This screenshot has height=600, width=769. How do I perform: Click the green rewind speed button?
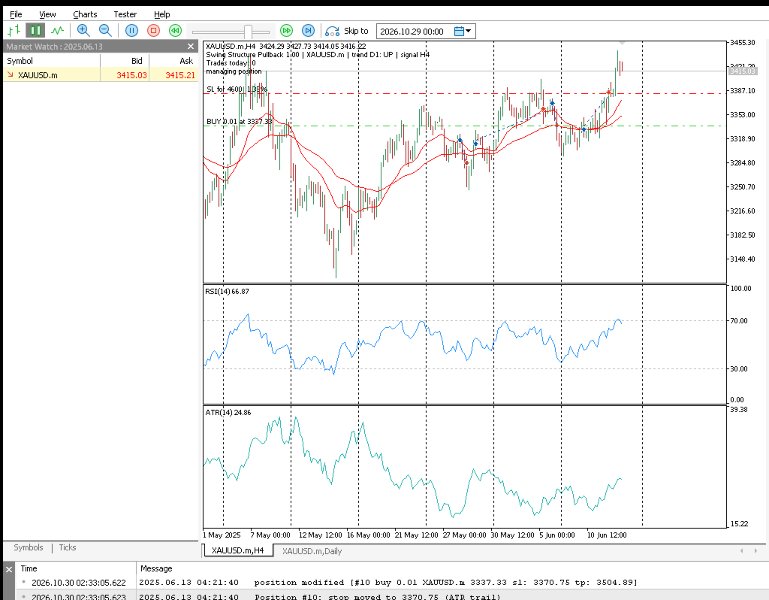[x=175, y=30]
